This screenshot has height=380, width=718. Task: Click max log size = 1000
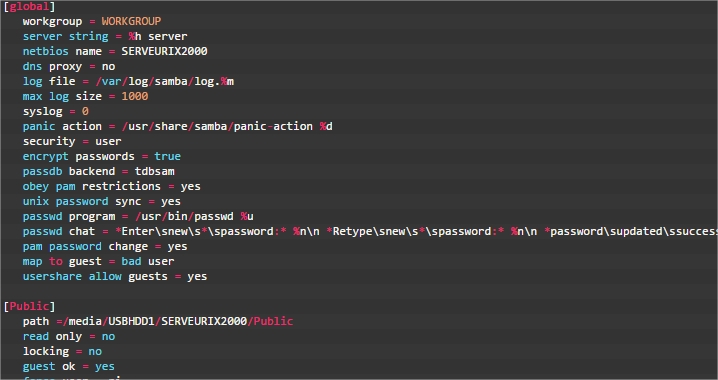pyautogui.click(x=85, y=97)
